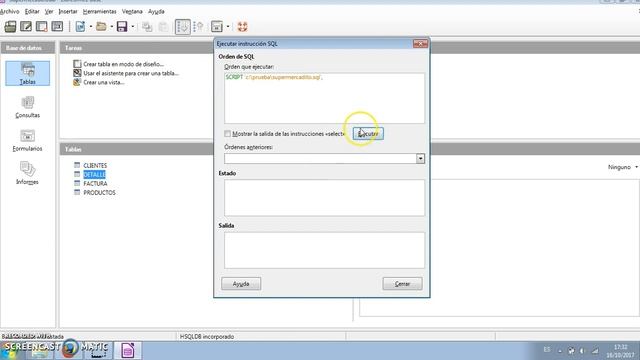Expand the Open folder dropdown arrow
Image resolution: width=640 pixels, height=360 pixels.
111,27
